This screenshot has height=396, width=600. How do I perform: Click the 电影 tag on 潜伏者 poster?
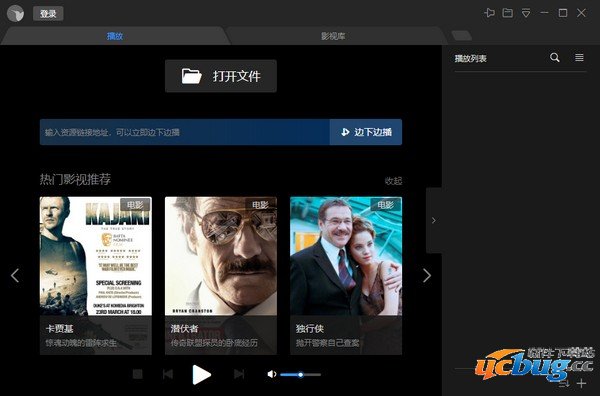click(x=260, y=205)
